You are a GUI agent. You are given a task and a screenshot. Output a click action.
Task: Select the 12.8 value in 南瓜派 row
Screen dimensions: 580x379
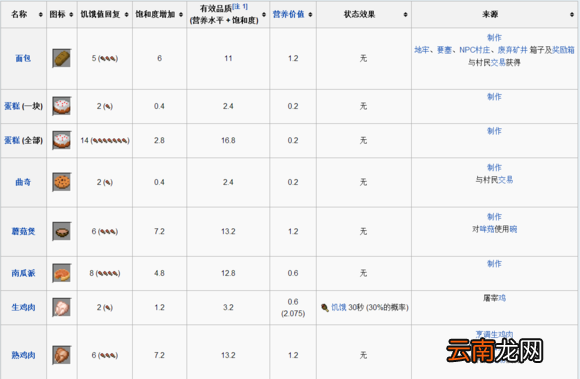[228, 273]
